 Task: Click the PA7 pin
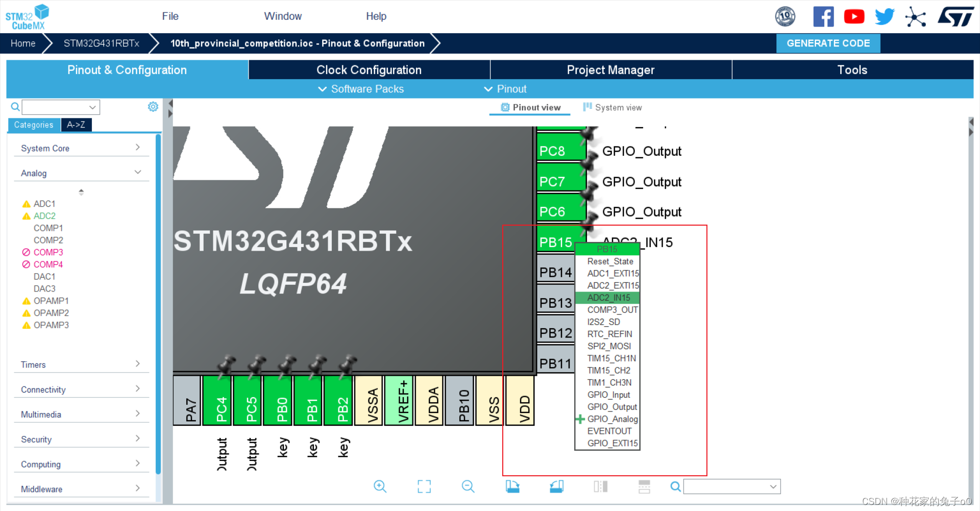[x=187, y=400]
